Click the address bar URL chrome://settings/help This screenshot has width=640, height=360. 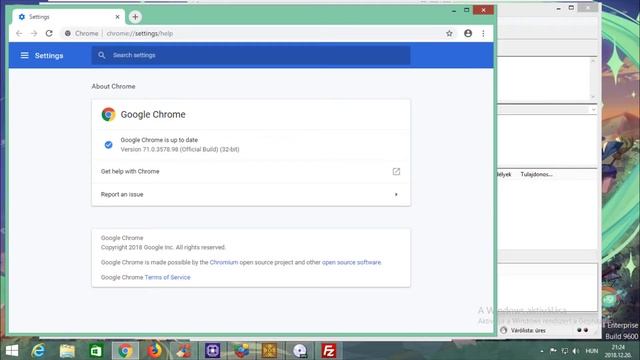140,33
